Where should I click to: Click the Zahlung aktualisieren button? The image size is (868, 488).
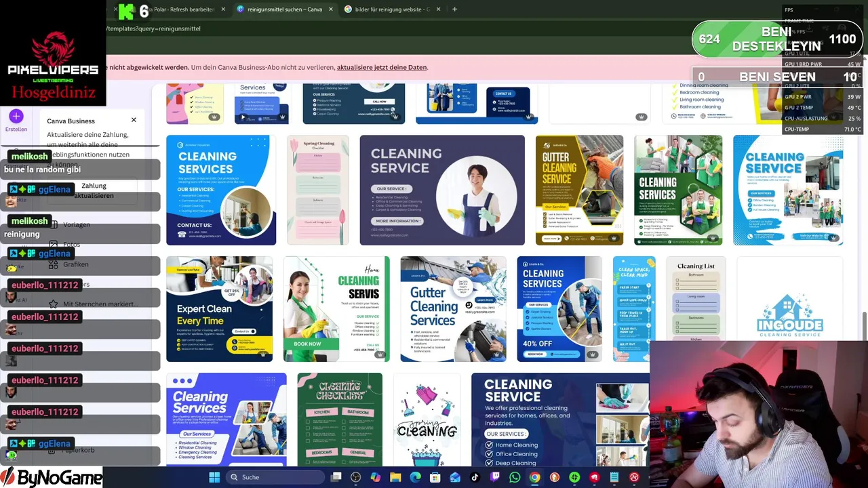point(94,190)
